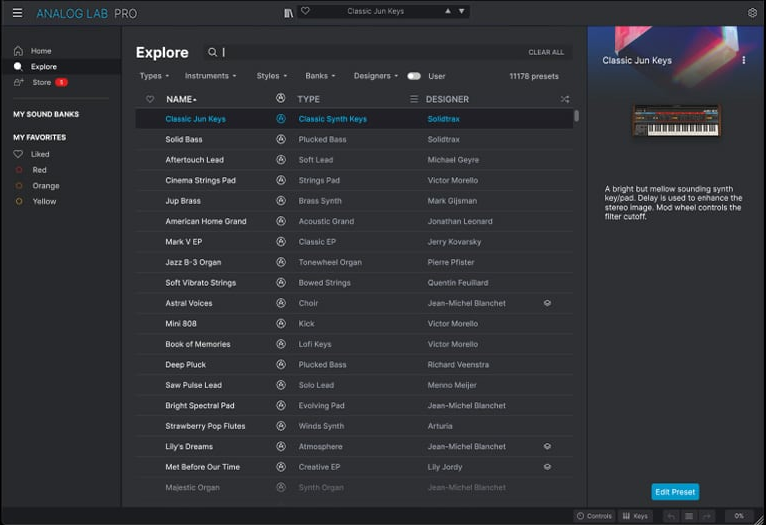Screen dimensions: 766x525
Task: Open the preset library browser icon
Action: 289,13
